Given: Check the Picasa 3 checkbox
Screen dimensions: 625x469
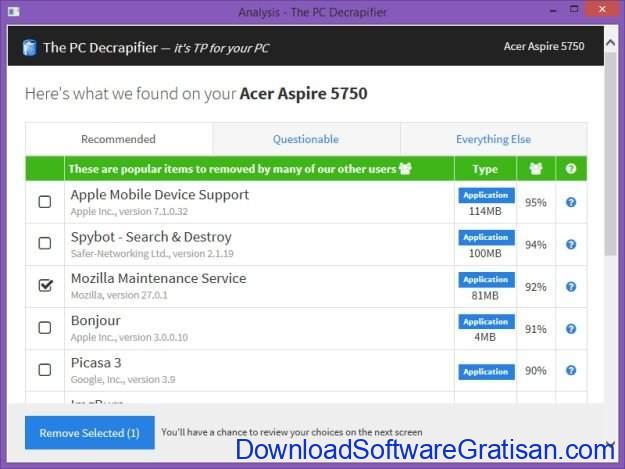Looking at the screenshot, I should pos(45,370).
